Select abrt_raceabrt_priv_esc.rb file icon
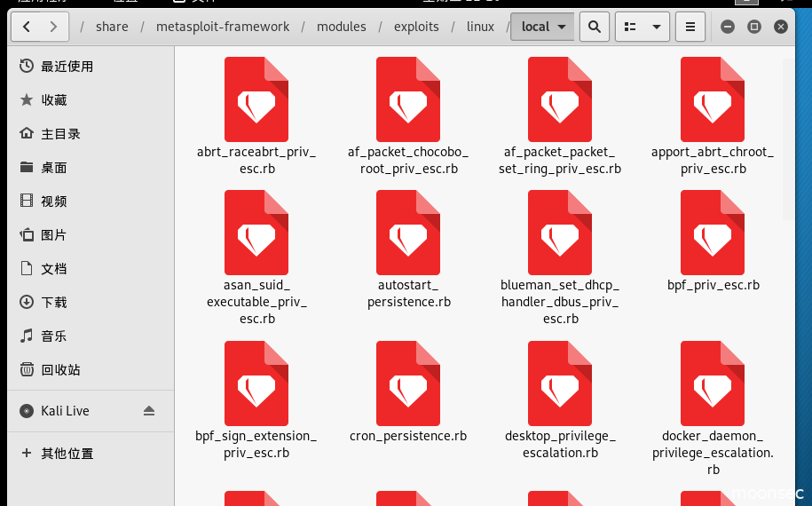812x506 pixels. coord(256,99)
